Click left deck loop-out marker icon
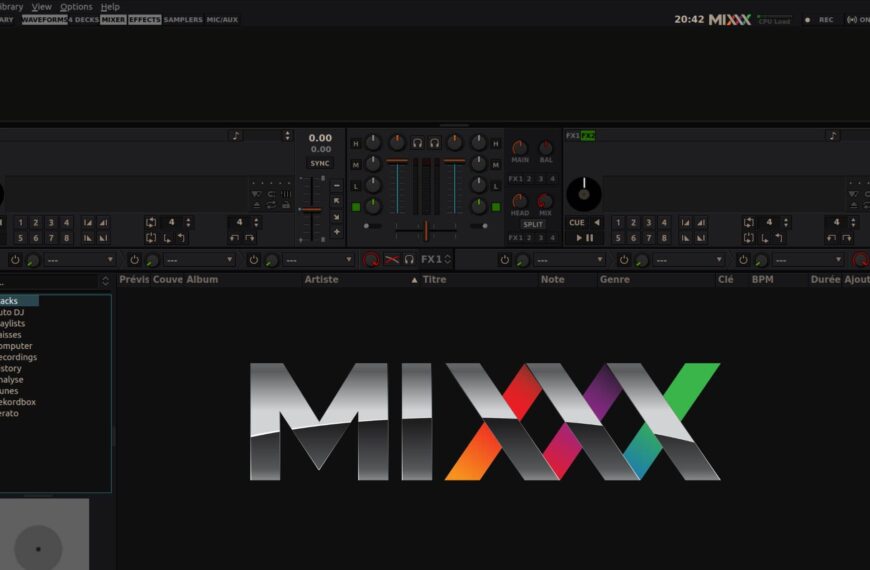Viewport: 870px width, 570px height. coord(181,238)
